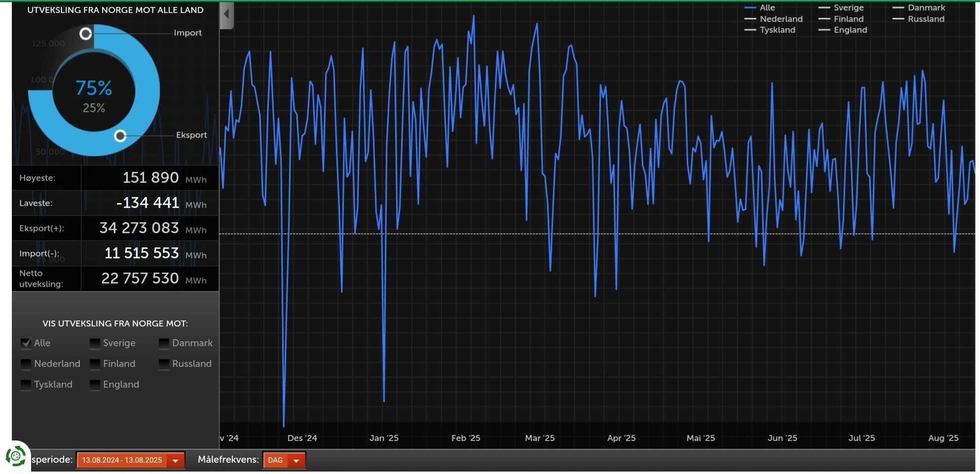Click the Tyskland legend entry
Viewport: 980px width, 474px height.
770,30
